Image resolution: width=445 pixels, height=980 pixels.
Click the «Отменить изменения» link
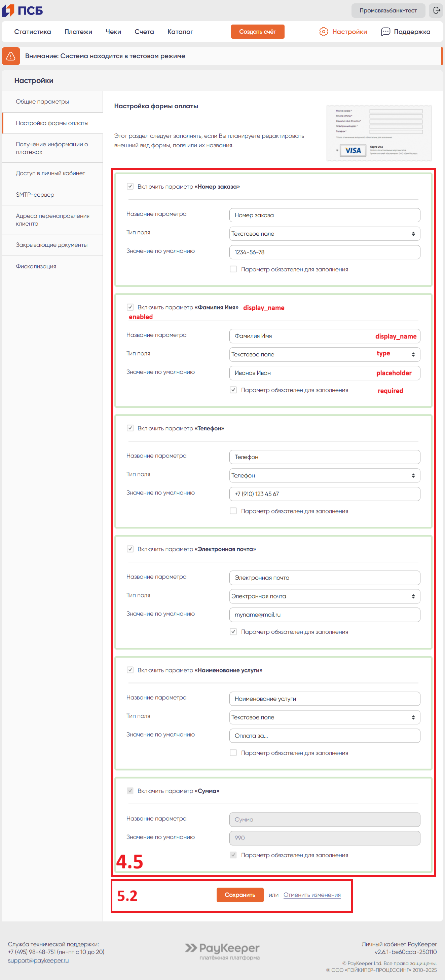[312, 895]
